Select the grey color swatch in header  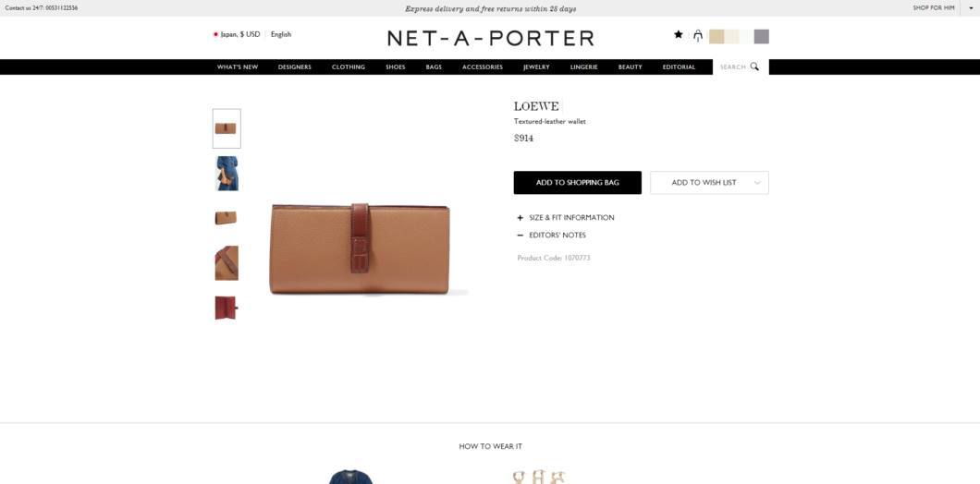761,36
